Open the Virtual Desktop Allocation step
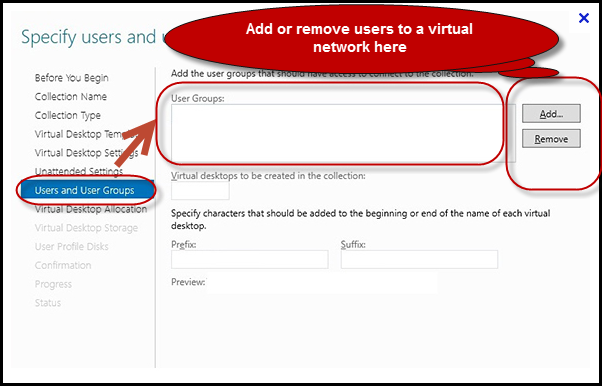Image resolution: width=602 pixels, height=386 pixels. (x=91, y=209)
